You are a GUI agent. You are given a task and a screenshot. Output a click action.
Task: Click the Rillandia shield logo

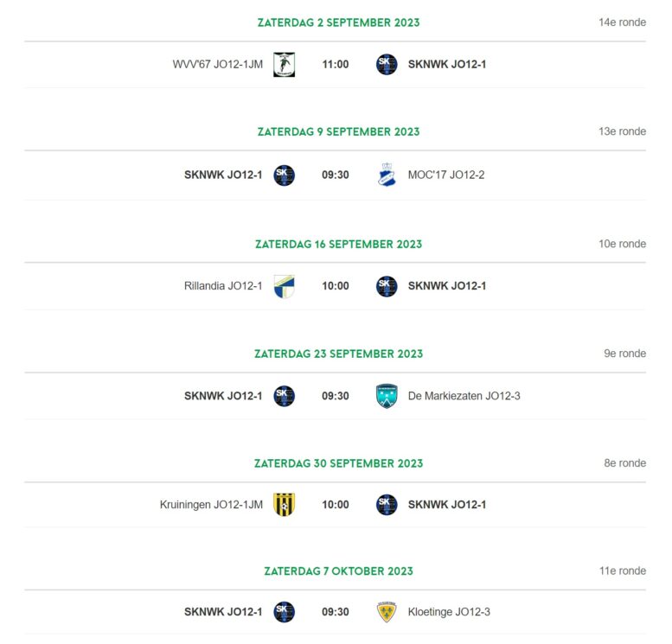pyautogui.click(x=285, y=286)
